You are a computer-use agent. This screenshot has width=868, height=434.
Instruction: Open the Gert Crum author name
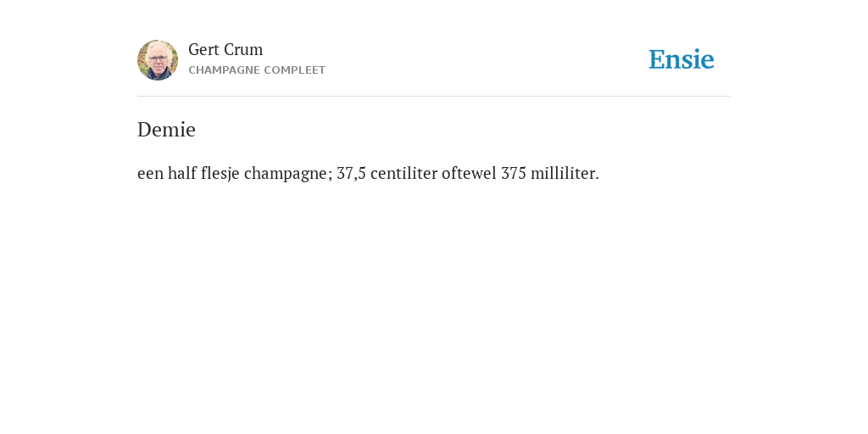tap(225, 49)
